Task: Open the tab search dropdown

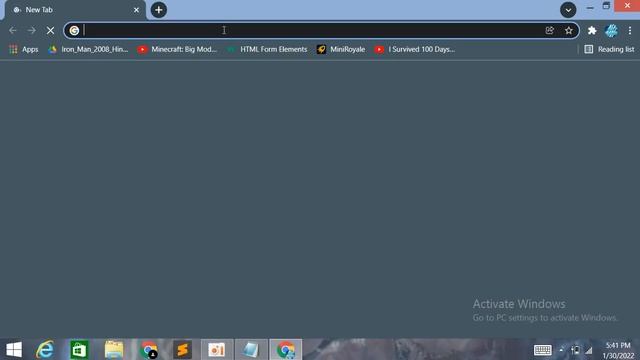Action: click(568, 10)
